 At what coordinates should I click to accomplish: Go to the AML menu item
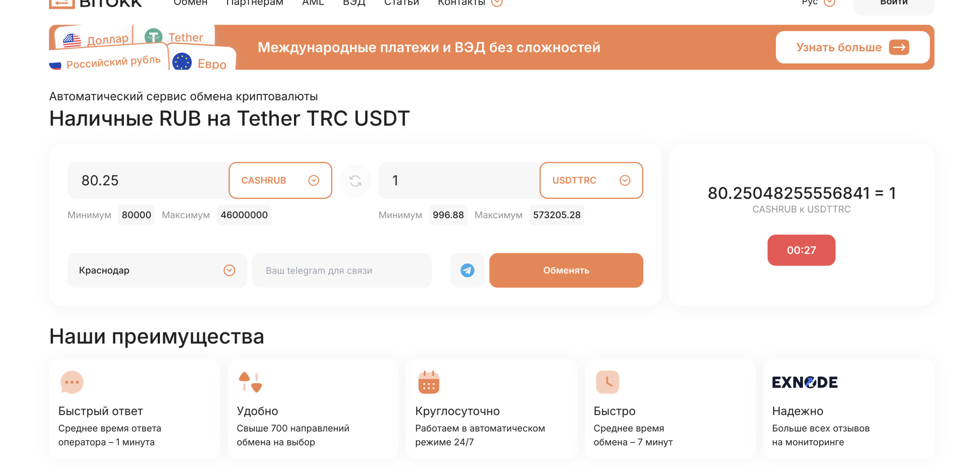pyautogui.click(x=313, y=2)
